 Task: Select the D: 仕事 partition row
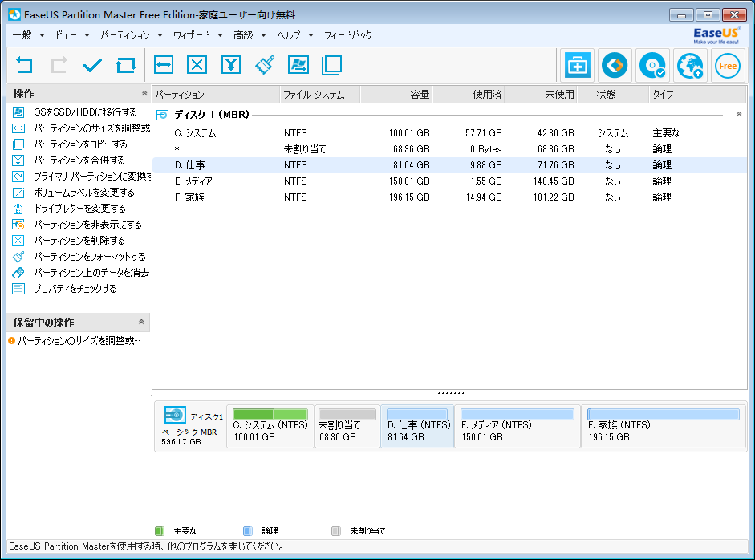[449, 165]
